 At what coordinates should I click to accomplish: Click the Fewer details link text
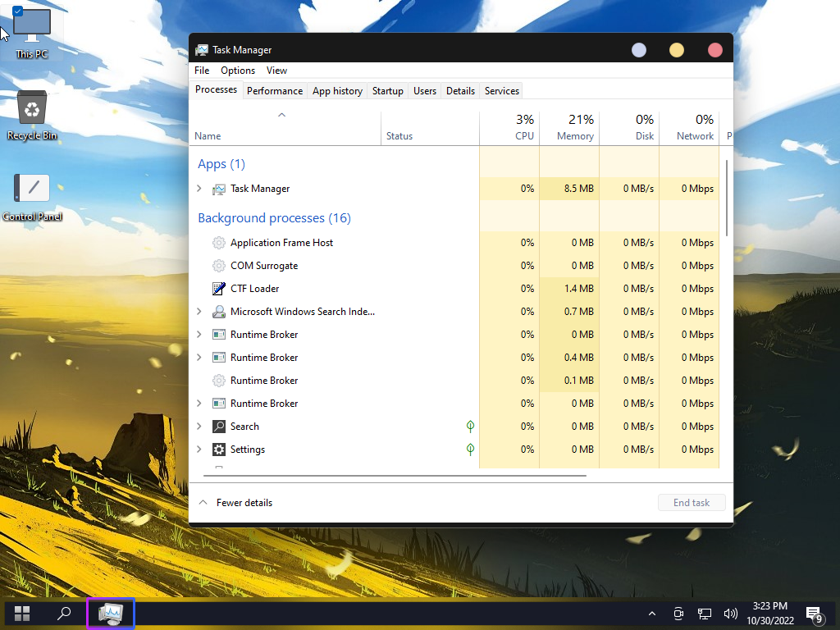click(244, 503)
